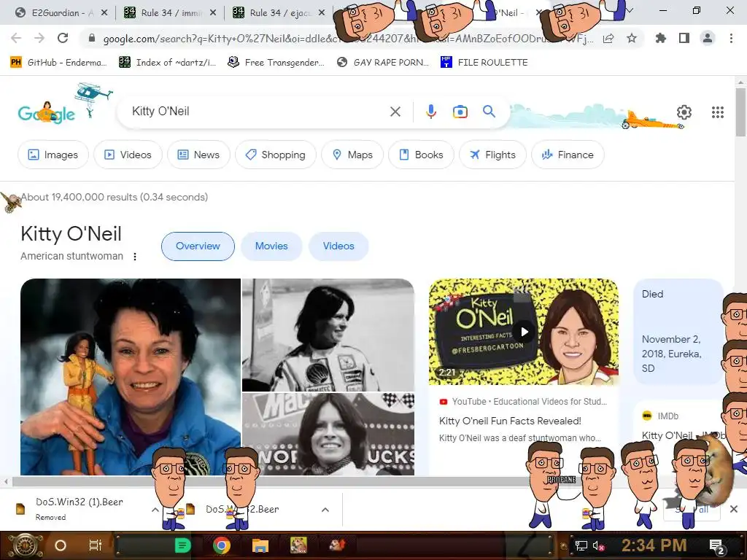The image size is (747, 560).
Task: Open Index of ~dartz bookmark
Action: [x=168, y=63]
